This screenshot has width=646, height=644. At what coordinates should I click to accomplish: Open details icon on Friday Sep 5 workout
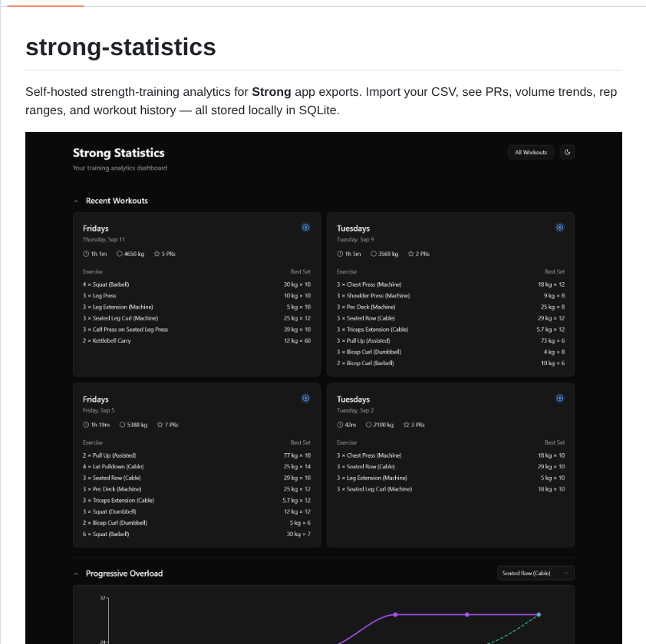click(305, 398)
